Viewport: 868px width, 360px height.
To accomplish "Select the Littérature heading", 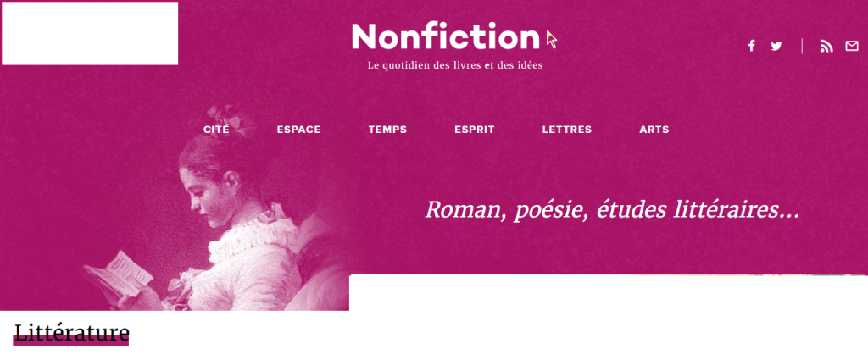I will click(71, 333).
